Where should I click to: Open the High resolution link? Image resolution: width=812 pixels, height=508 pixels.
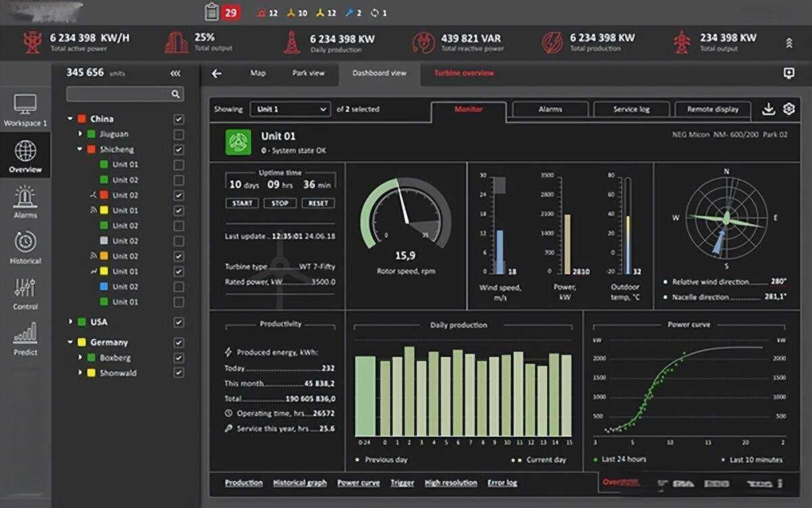point(451,483)
